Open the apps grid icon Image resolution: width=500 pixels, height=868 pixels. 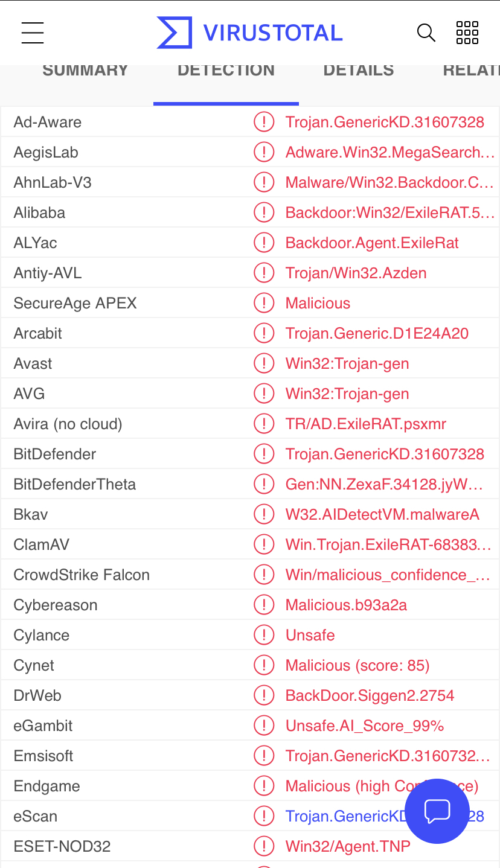pyautogui.click(x=467, y=33)
